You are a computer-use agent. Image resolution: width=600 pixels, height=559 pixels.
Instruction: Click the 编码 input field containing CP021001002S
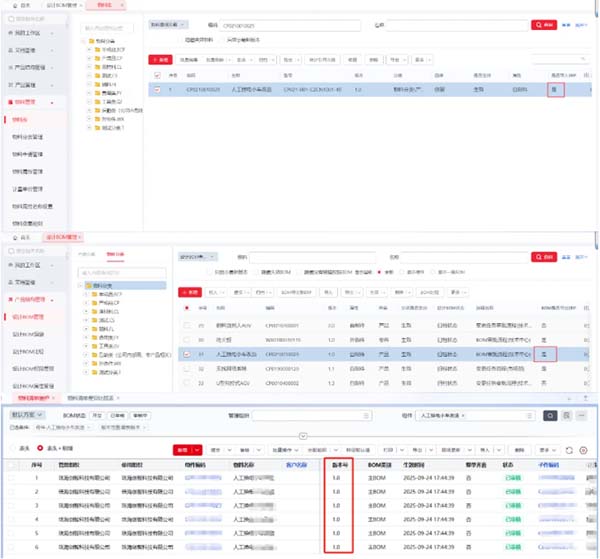[280, 23]
